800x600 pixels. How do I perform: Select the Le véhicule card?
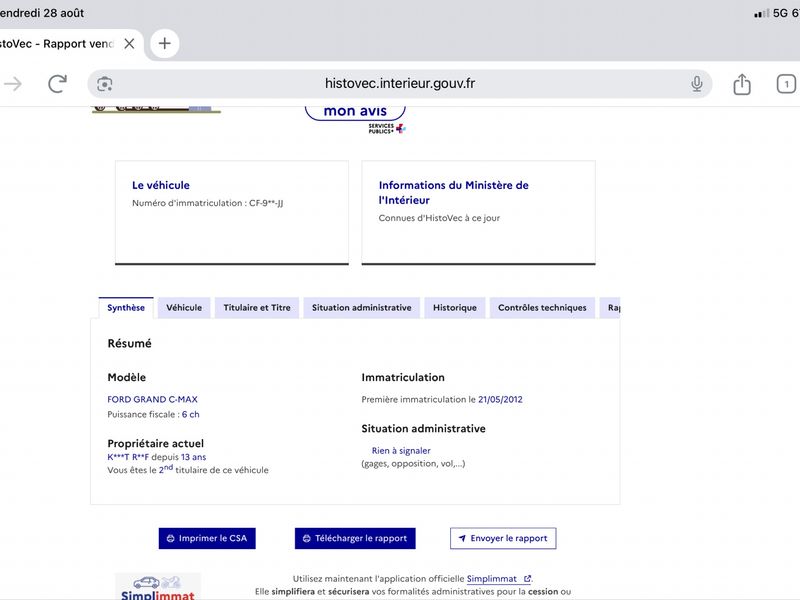click(232, 213)
